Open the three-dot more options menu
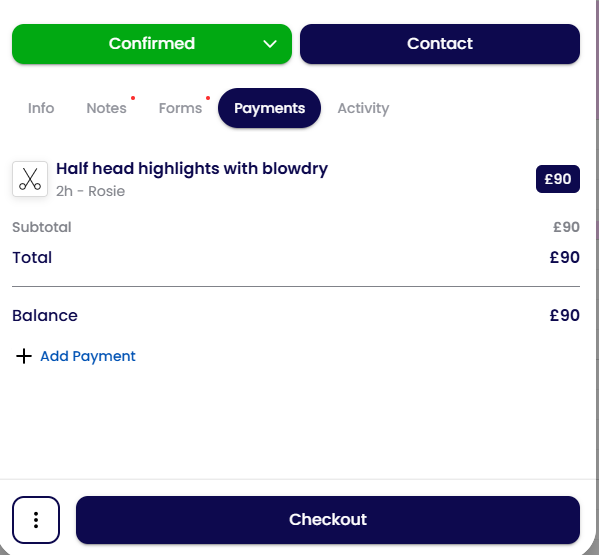This screenshot has height=555, width=599. 36,520
